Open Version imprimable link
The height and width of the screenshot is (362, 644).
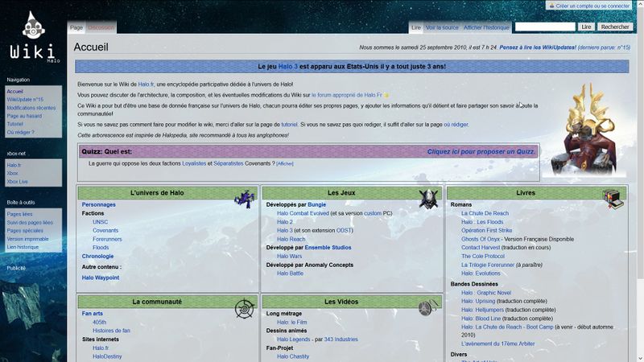[27, 239]
